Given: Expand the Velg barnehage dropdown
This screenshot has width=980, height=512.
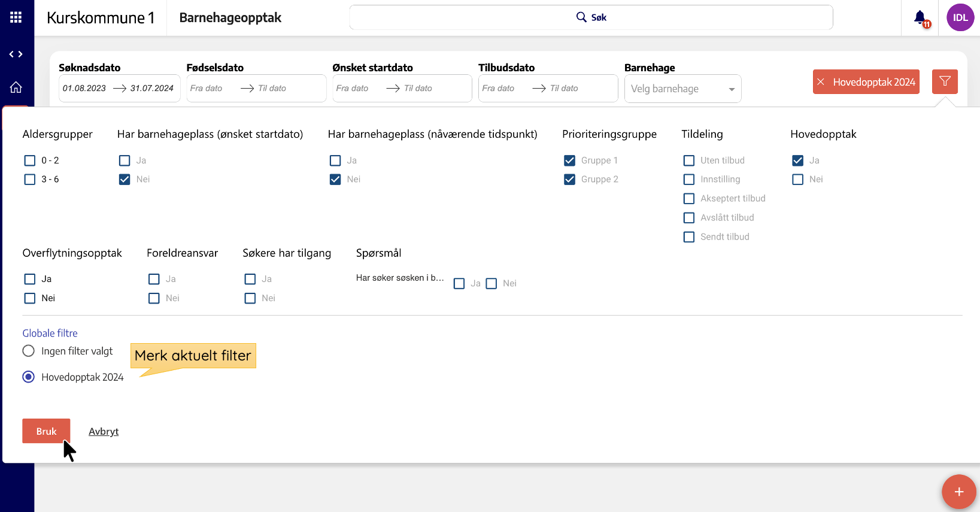Looking at the screenshot, I should point(682,89).
